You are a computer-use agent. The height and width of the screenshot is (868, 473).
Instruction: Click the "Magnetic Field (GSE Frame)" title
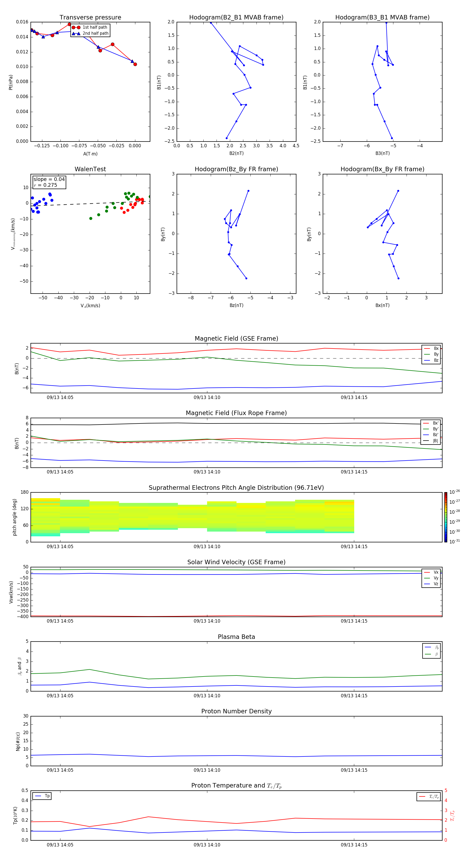[236, 339]
